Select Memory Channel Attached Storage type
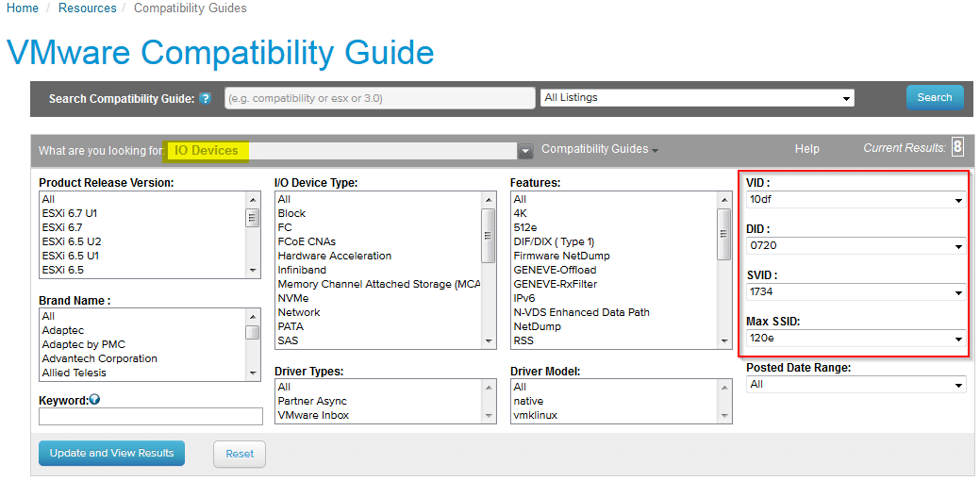The image size is (980, 481). (379, 284)
